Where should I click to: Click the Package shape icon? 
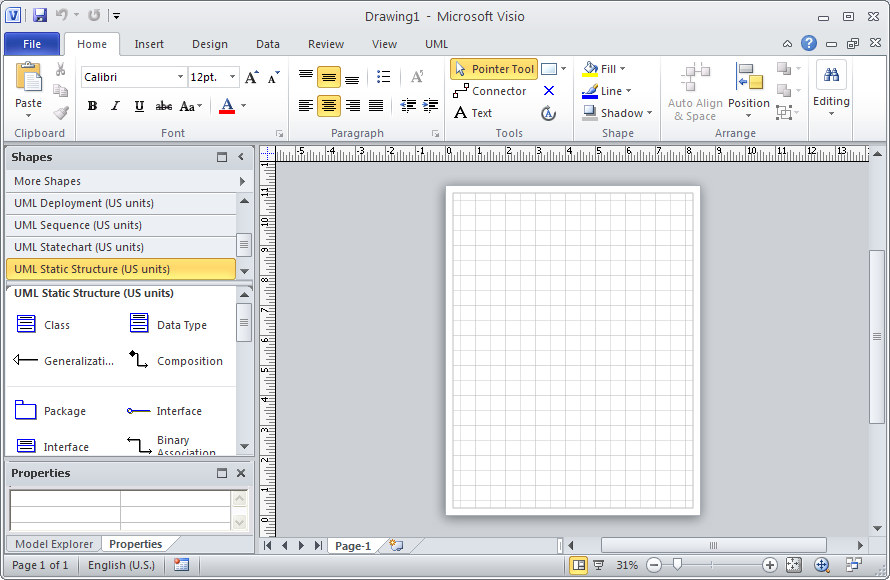click(26, 409)
